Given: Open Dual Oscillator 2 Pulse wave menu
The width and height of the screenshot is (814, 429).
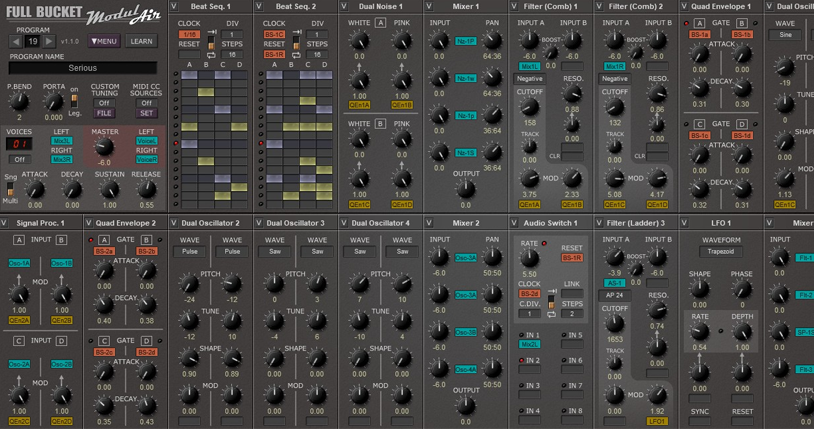Looking at the screenshot, I should click(190, 252).
